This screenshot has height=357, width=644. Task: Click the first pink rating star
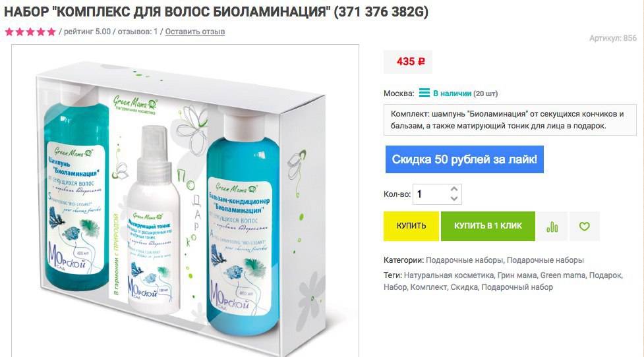tap(9, 32)
